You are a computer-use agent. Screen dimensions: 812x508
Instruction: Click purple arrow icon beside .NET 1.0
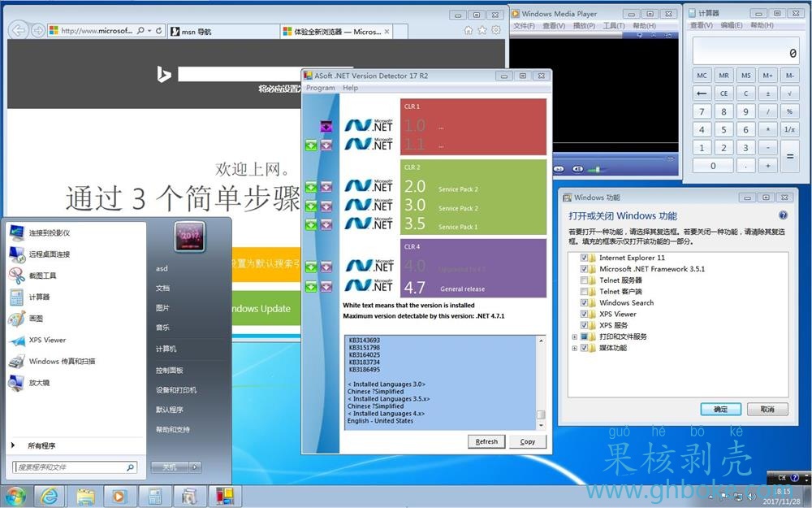pos(326,127)
